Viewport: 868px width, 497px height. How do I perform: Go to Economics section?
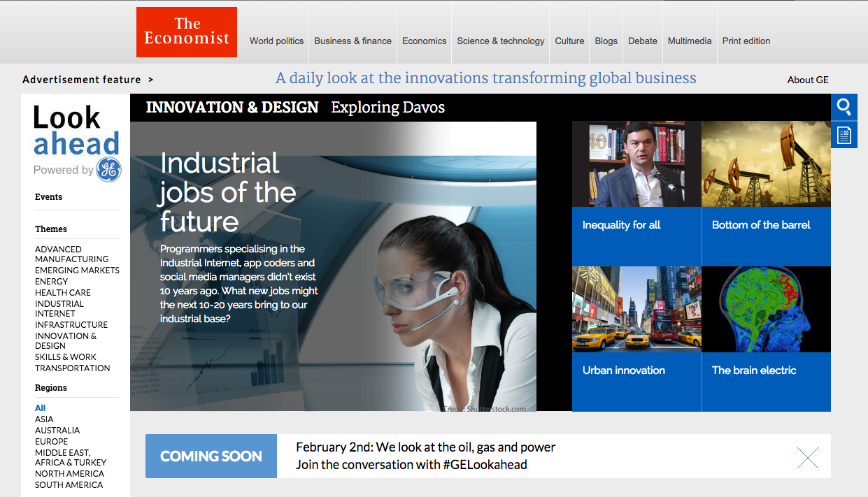click(424, 41)
